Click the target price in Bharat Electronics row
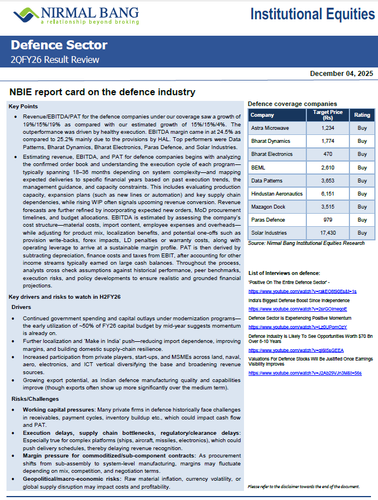 [328, 154]
